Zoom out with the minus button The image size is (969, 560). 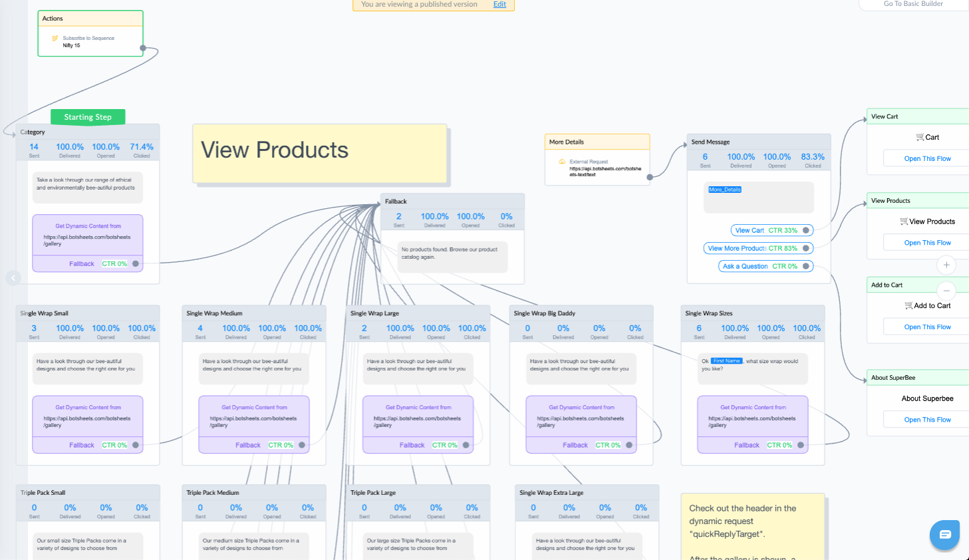coord(946,291)
